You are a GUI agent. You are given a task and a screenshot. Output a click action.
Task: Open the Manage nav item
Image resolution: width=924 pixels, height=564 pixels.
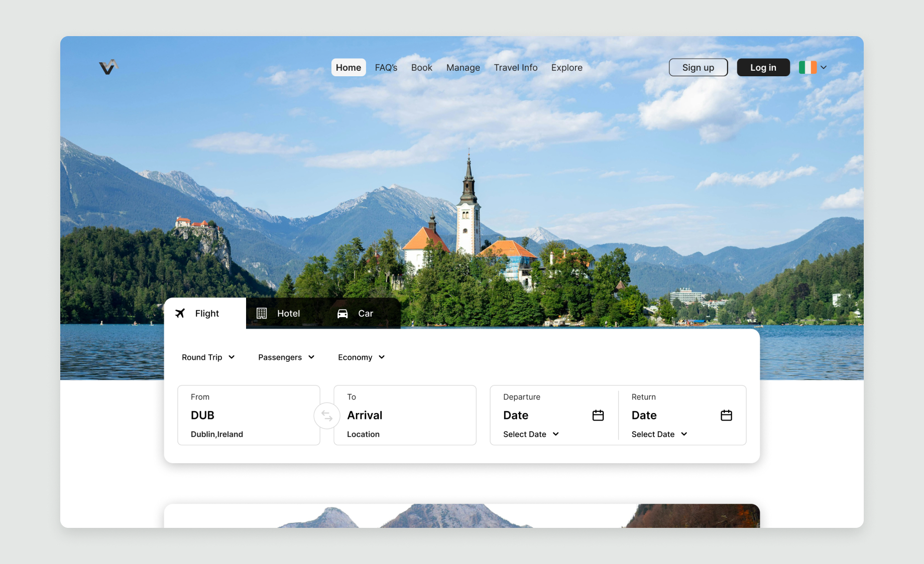coord(463,67)
